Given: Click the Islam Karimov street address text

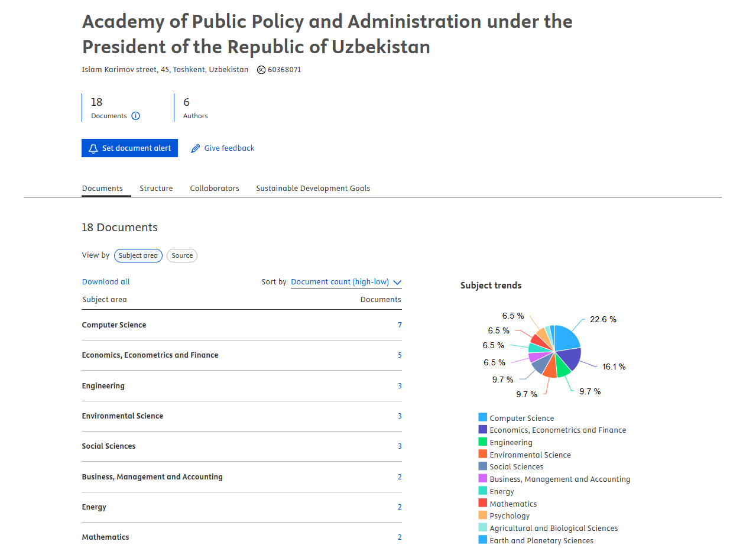Looking at the screenshot, I should tap(165, 70).
